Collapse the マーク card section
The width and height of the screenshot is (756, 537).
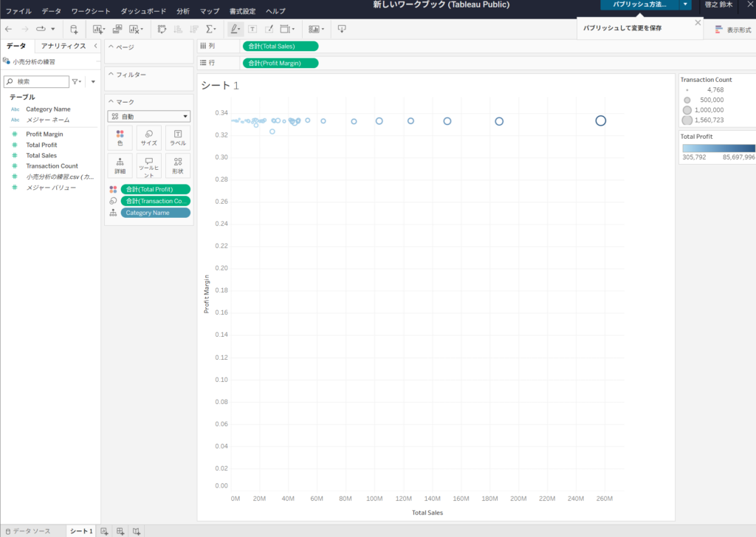tap(111, 102)
